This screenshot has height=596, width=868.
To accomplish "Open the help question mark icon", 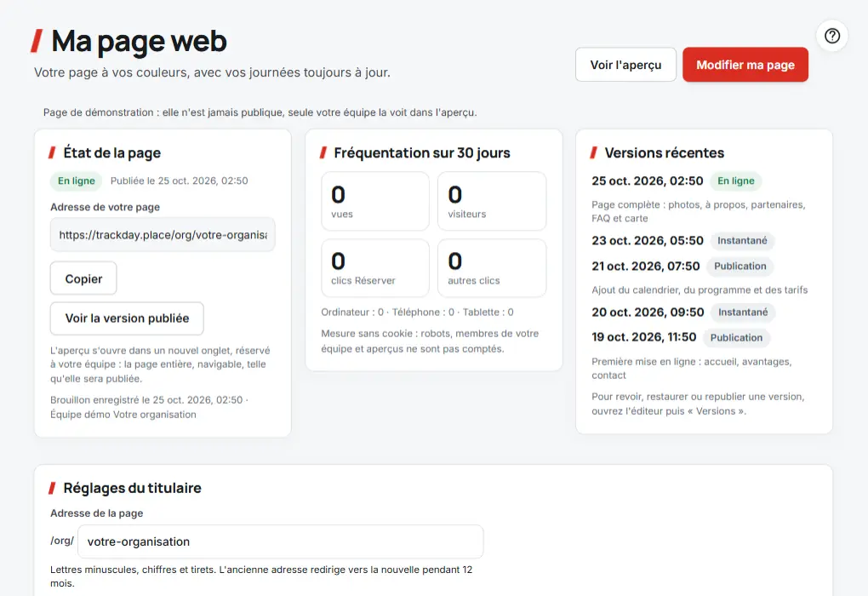I will pyautogui.click(x=832, y=36).
